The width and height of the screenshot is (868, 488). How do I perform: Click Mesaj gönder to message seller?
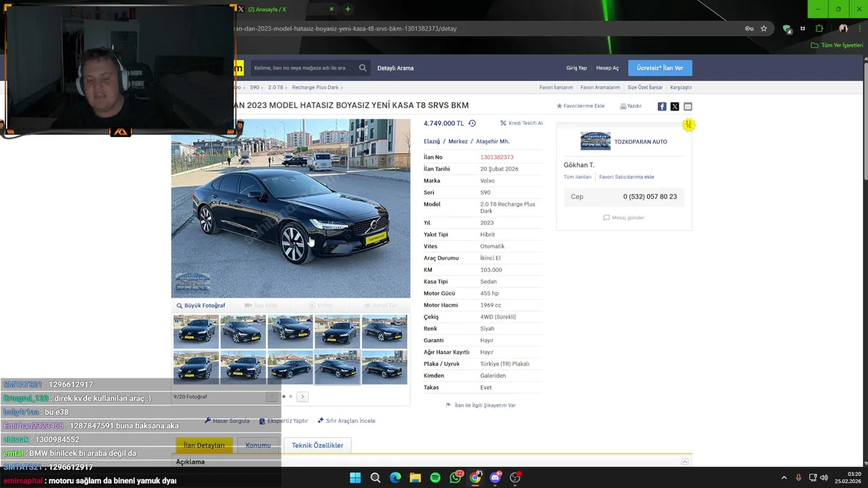pos(624,218)
